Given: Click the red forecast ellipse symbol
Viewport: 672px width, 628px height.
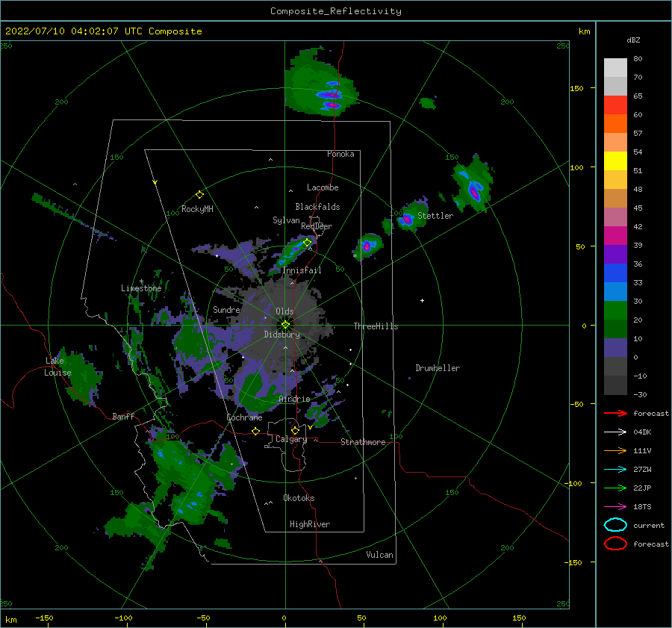Looking at the screenshot, I should (x=615, y=544).
